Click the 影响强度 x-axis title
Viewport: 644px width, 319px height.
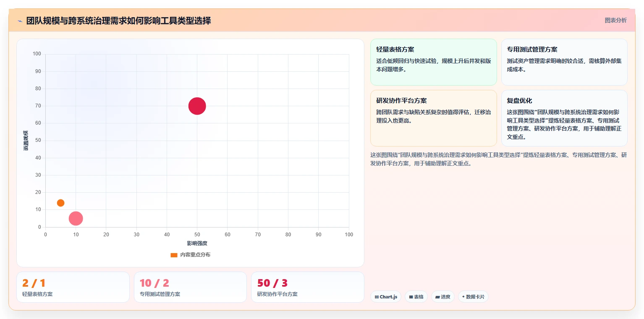tap(197, 243)
